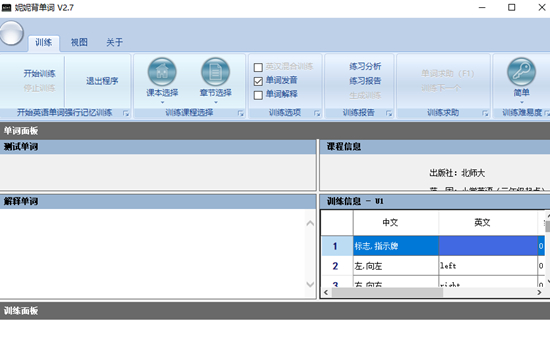Screen dimensions: 550x360
Task: Open the 训练求助 group launcher
Action: (x=485, y=113)
